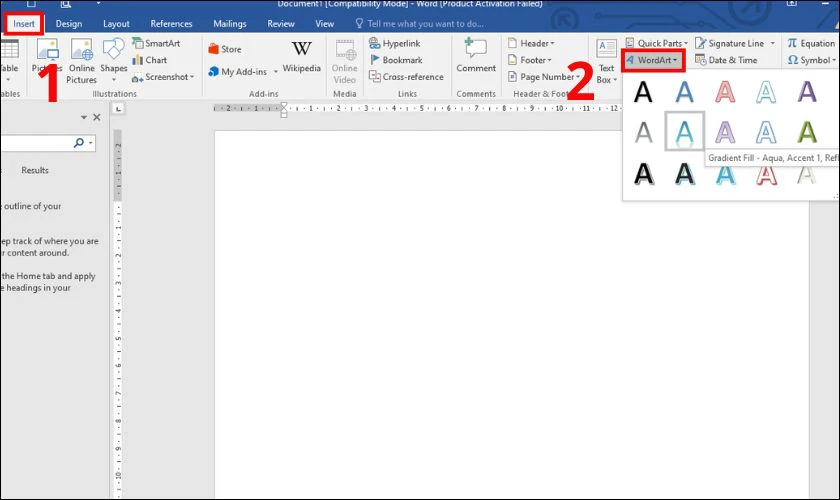Click the Table button in ribbon
The height and width of the screenshot is (500, 840).
point(9,60)
